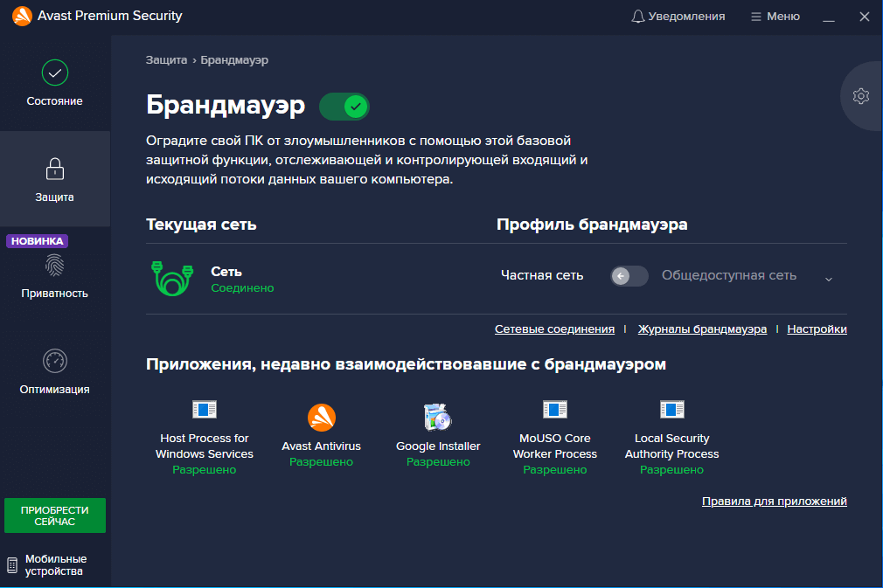Click Брандмауэр in the breadcrumb
Viewport: 883px width, 588px height.
234,59
